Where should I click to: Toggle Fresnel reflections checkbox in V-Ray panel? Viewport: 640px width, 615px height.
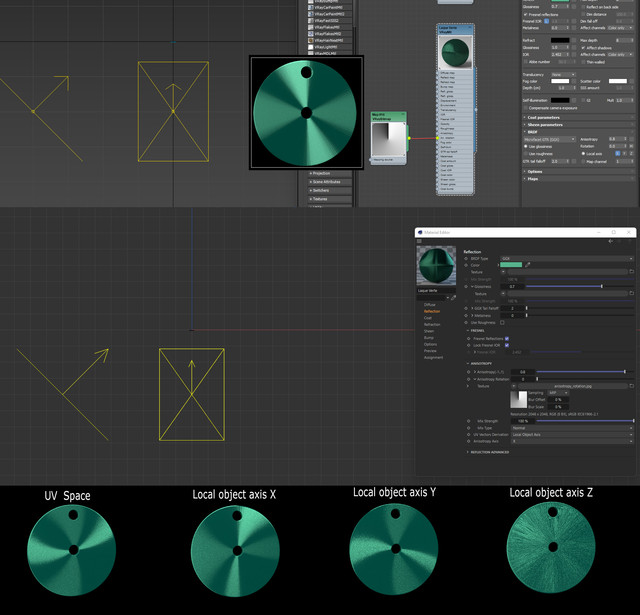(x=526, y=14)
